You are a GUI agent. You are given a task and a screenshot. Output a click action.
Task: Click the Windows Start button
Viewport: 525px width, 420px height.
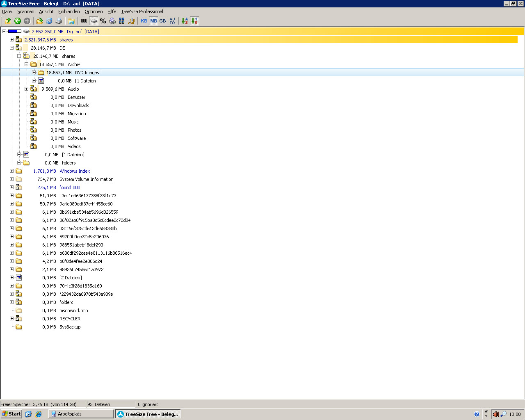pyautogui.click(x=11, y=414)
